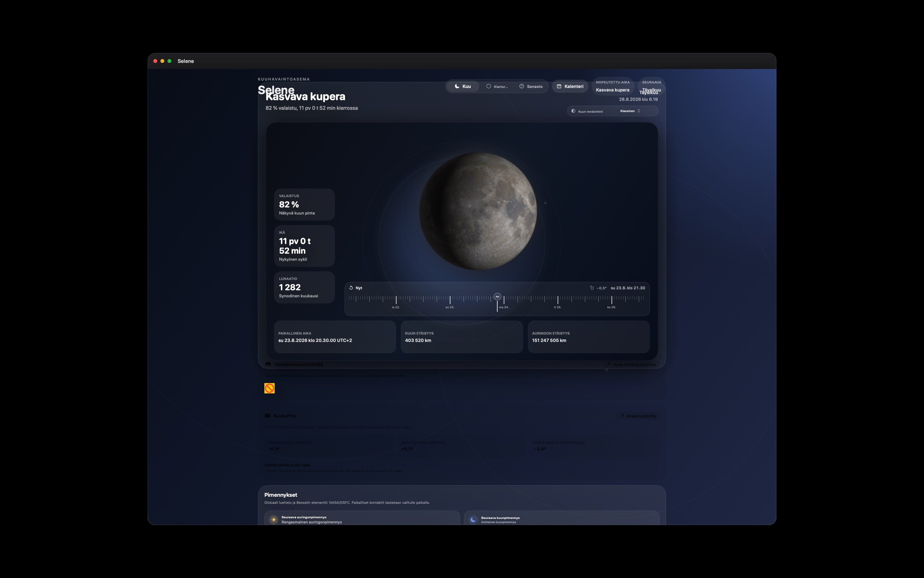Screen dimensions: 924x578
Task: Click the su 23.8. klo 21.30 timestamp
Action: 628,288
